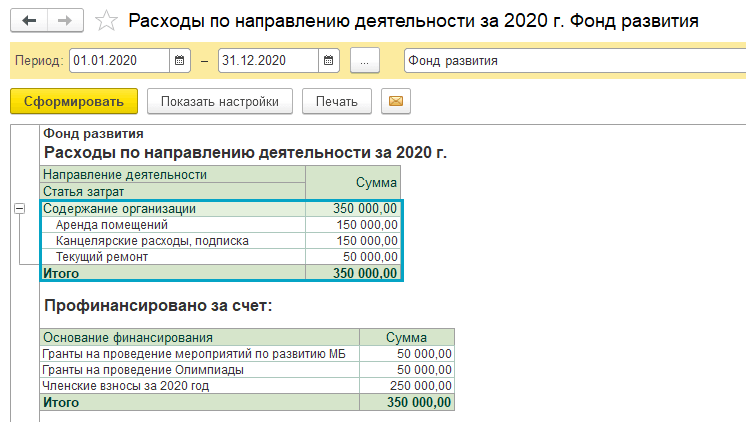
Task: Open calendar for start date 01.01.2020
Action: click(x=180, y=61)
